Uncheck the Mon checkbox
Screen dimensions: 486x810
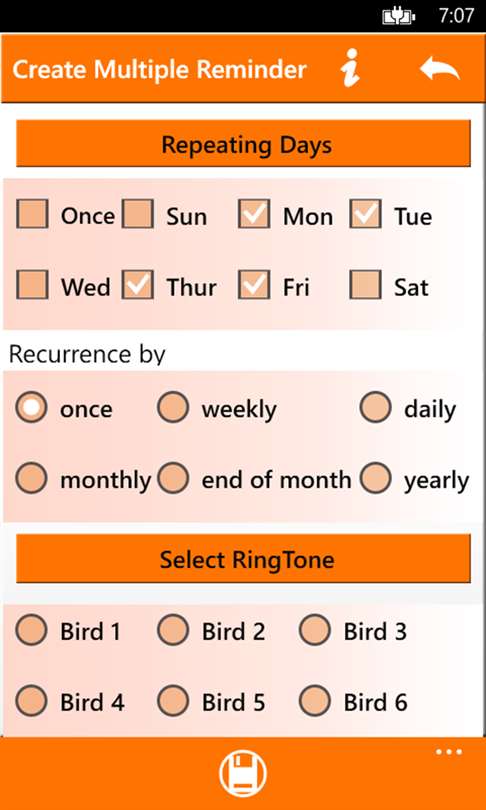pyautogui.click(x=254, y=214)
